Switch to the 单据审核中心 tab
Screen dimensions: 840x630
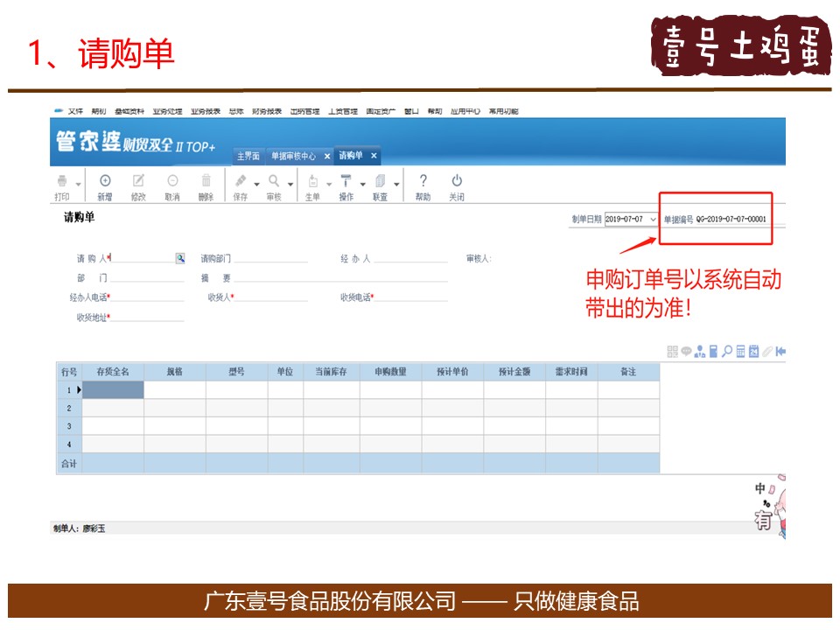[x=293, y=156]
